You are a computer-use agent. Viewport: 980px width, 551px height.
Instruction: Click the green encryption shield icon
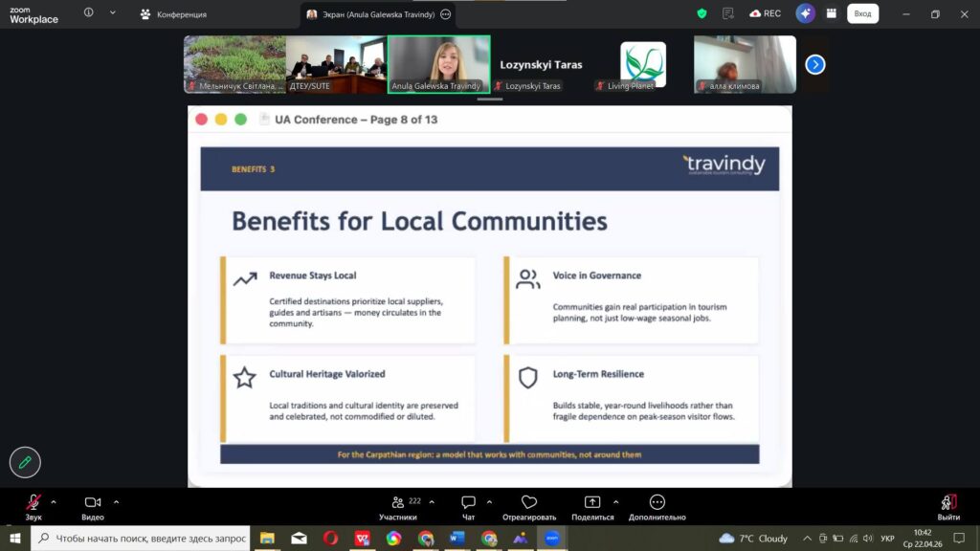pyautogui.click(x=702, y=13)
